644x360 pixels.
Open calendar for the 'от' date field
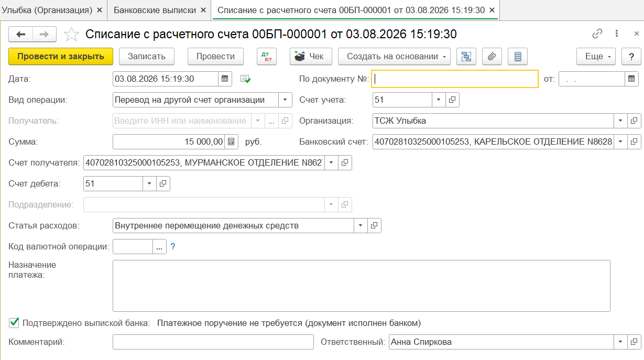pyautogui.click(x=631, y=79)
